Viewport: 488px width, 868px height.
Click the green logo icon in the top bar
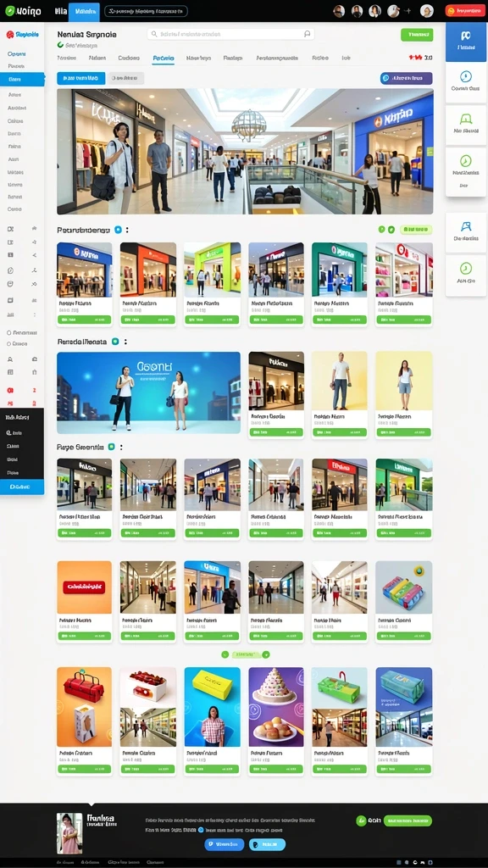point(9,10)
